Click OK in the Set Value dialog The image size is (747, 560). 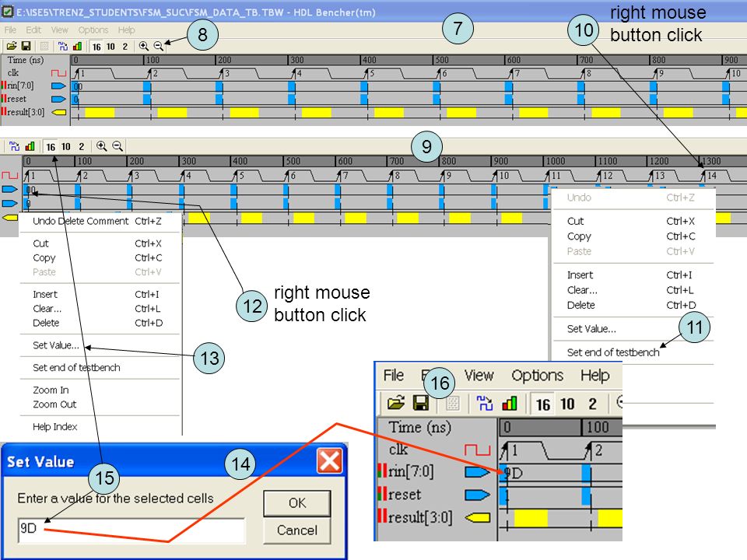[x=296, y=503]
